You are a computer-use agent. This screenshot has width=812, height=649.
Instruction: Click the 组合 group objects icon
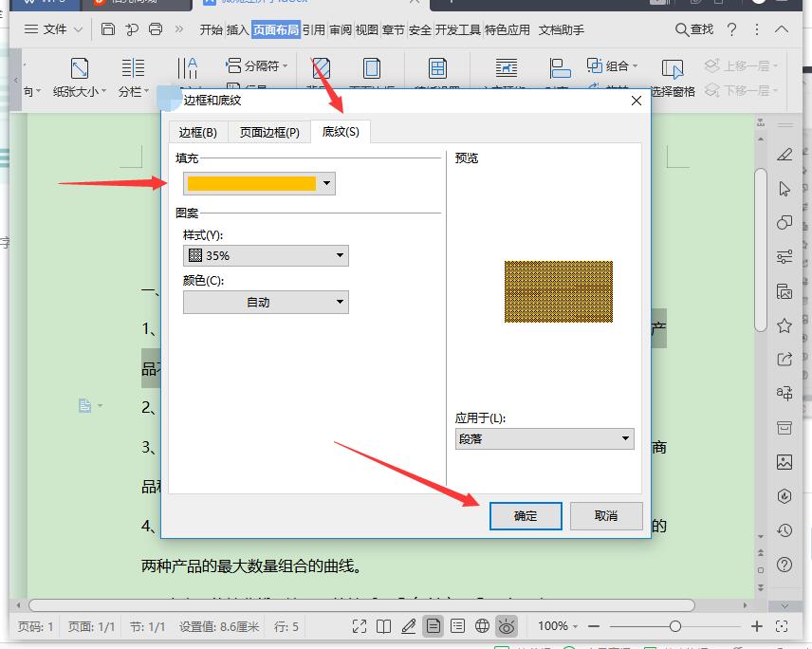pyautogui.click(x=594, y=65)
